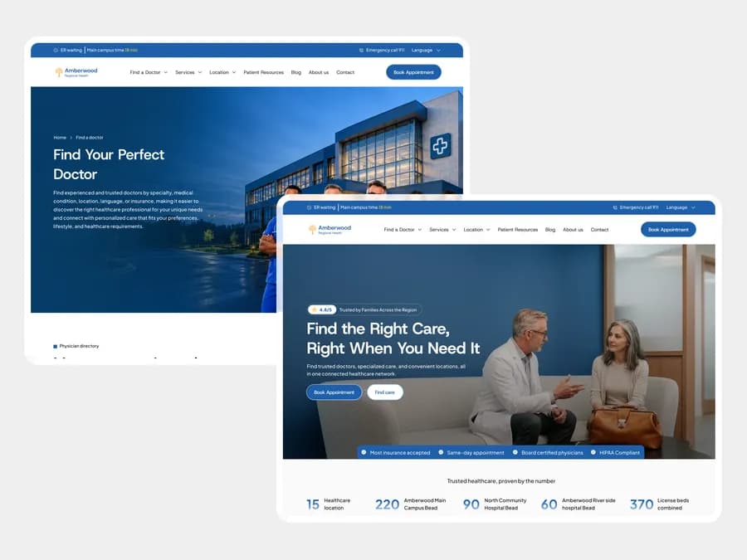The width and height of the screenshot is (747, 560).
Task: Click Find a doctor breadcrumb
Action: tap(90, 138)
